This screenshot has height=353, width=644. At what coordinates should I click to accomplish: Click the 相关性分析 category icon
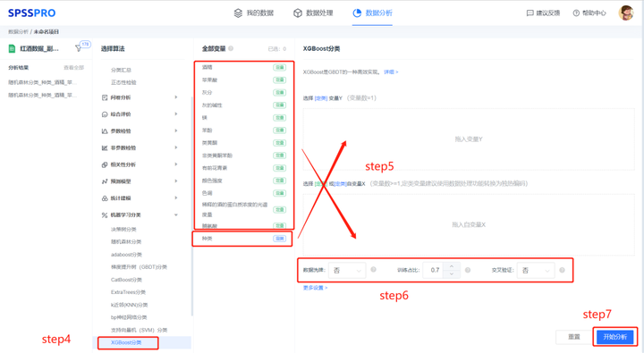105,164
